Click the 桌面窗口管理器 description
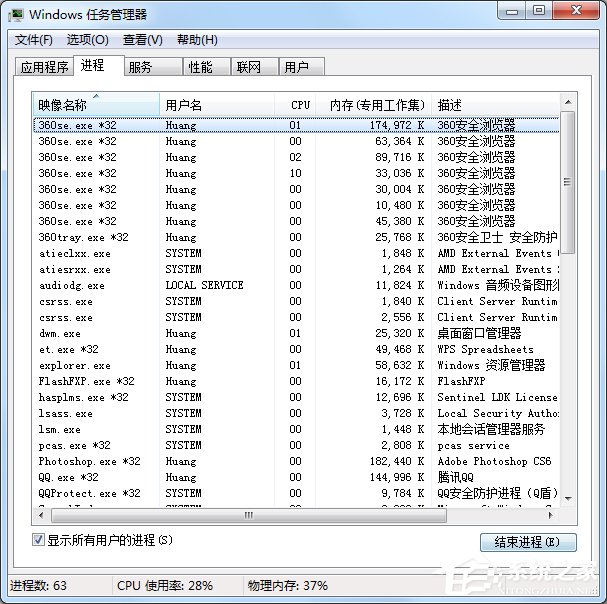607x604 pixels. click(x=479, y=333)
